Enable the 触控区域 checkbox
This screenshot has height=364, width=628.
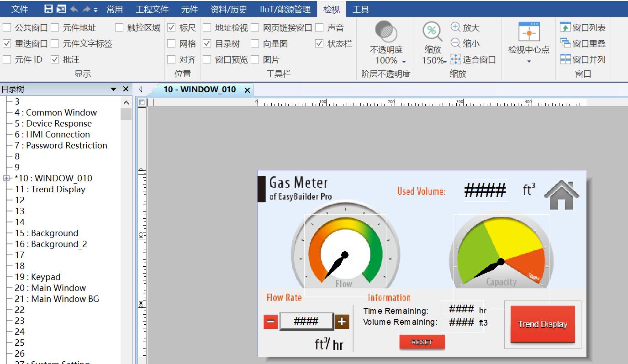tap(119, 28)
